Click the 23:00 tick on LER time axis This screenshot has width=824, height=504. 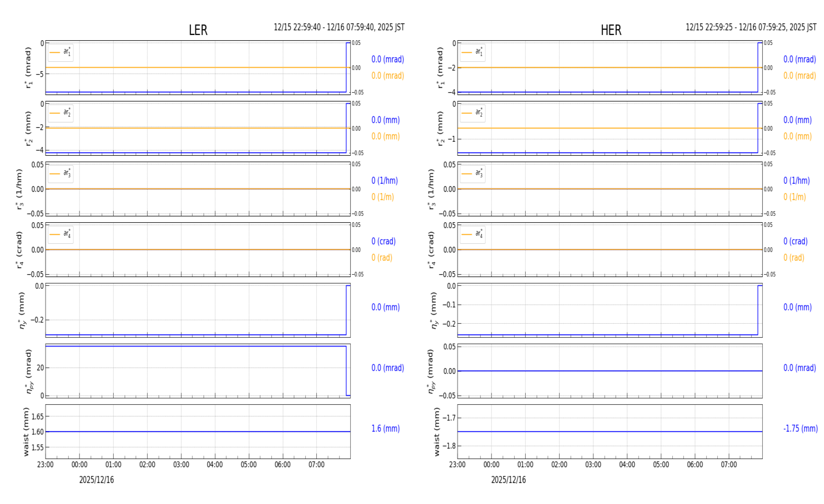(46, 465)
